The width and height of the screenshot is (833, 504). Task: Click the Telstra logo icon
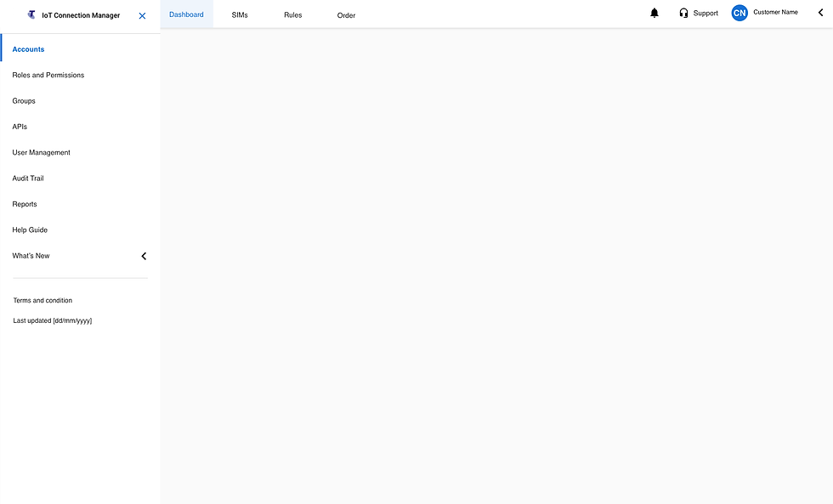coord(31,14)
